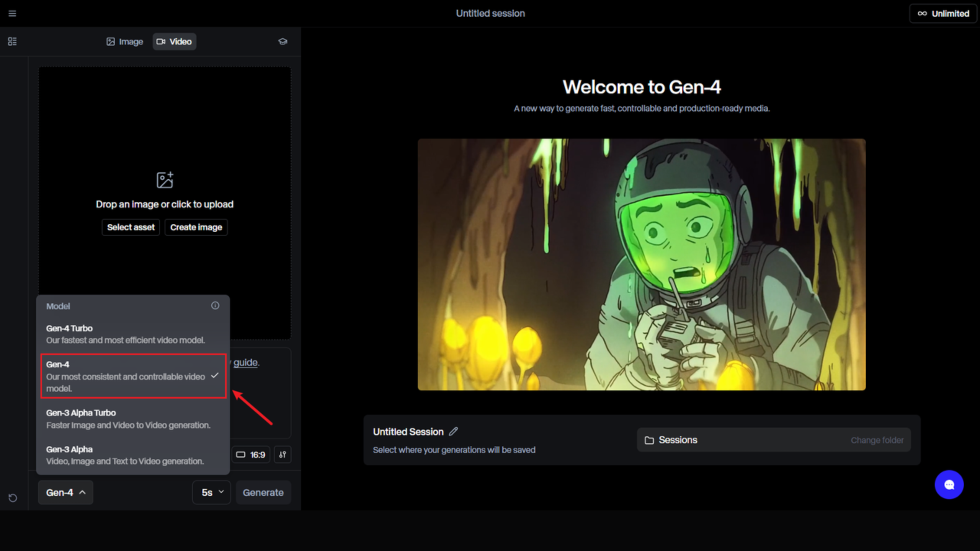Open the 16:9 aspect ratio selector
The image size is (980, 551).
pos(251,455)
